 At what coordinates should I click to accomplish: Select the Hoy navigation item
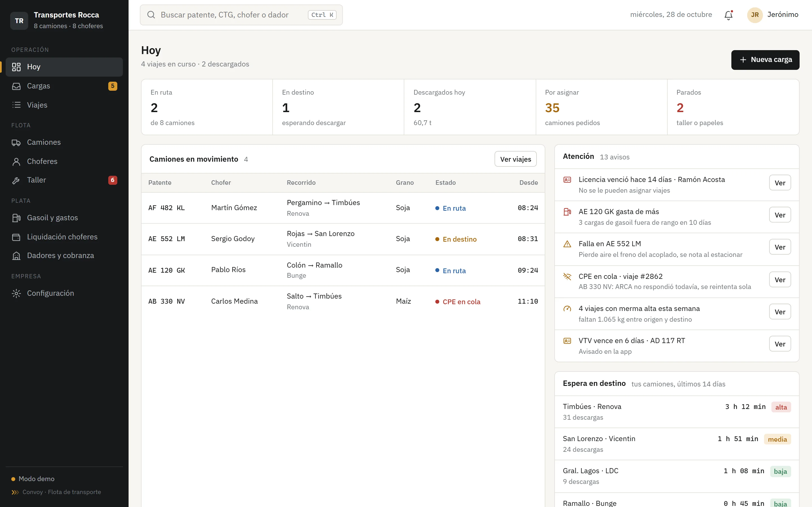(x=64, y=67)
